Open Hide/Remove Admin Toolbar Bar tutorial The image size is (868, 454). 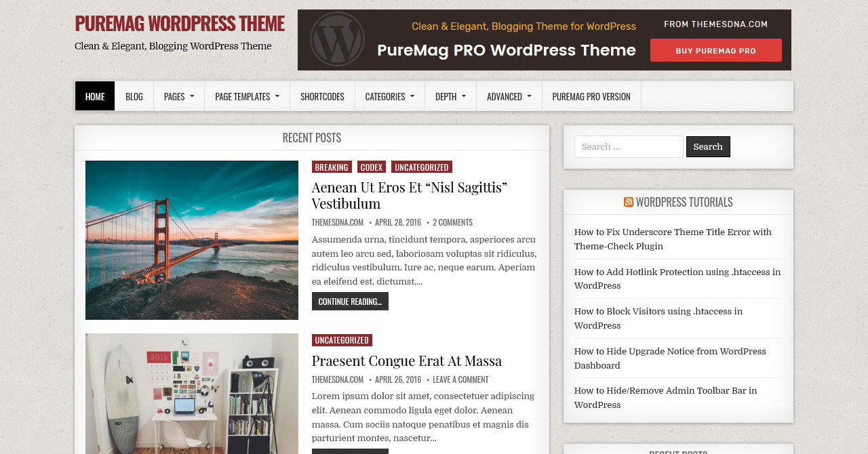[x=665, y=398]
